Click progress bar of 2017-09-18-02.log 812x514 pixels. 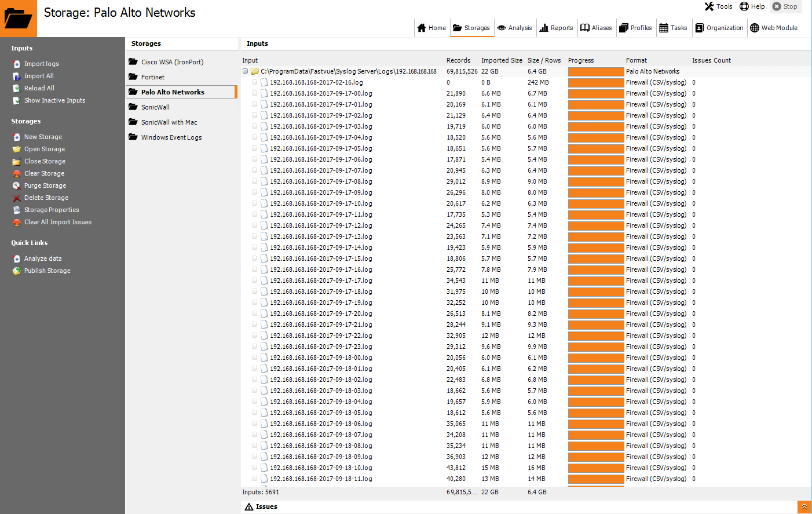(x=596, y=380)
